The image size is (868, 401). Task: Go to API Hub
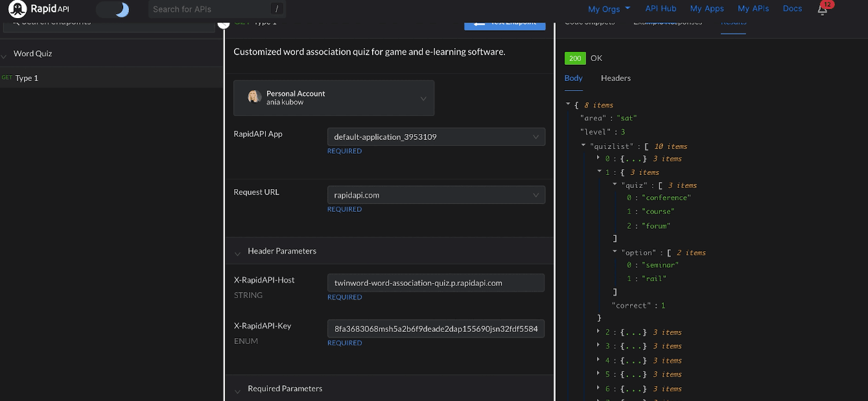click(661, 8)
